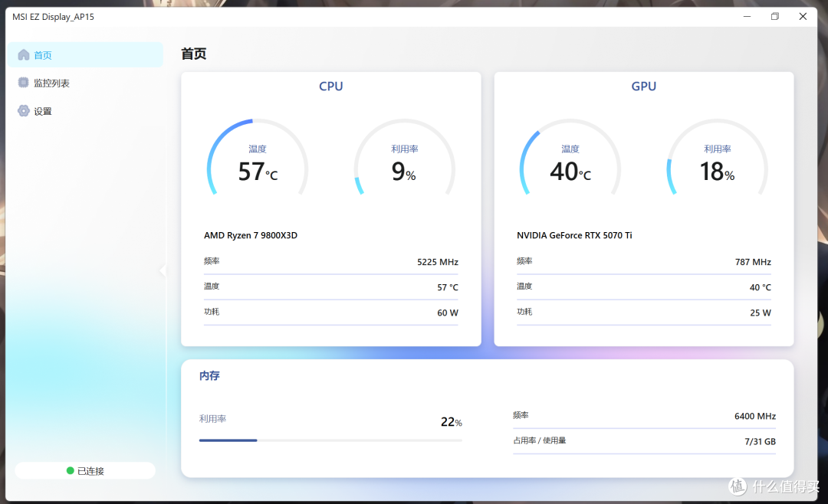
Task: Click the memory frequency value 6400 MHz
Action: 755,416
